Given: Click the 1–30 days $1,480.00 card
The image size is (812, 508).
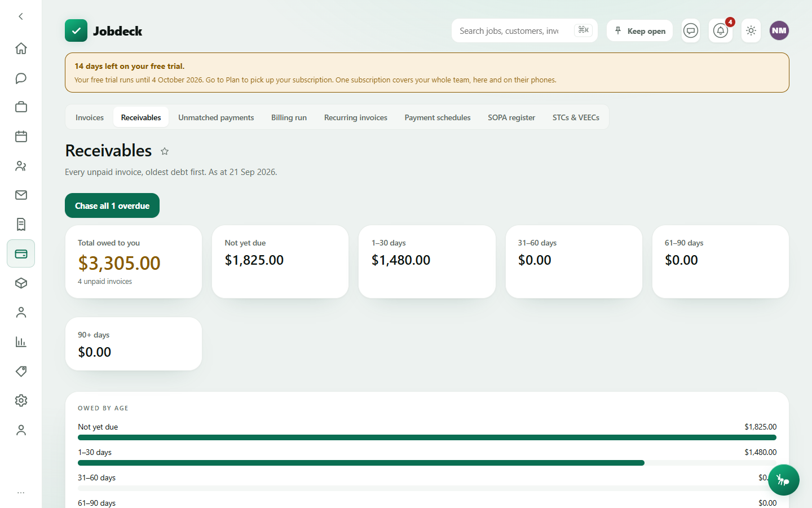Looking at the screenshot, I should (427, 262).
